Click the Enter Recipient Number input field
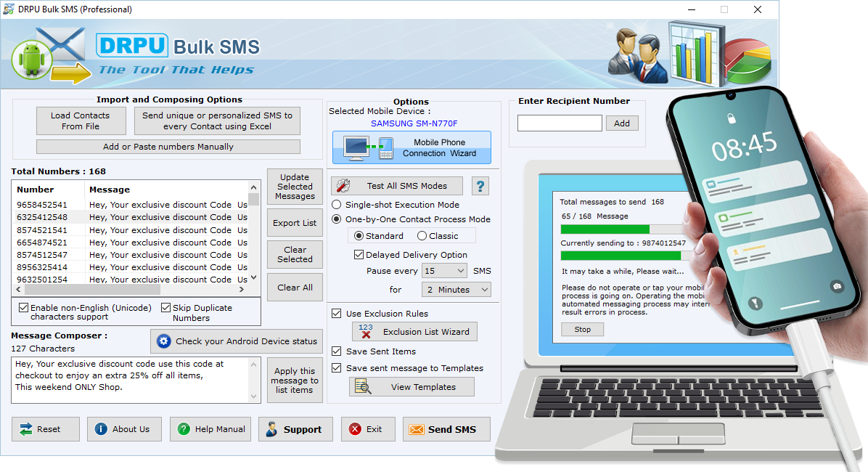868x472 pixels. click(560, 123)
